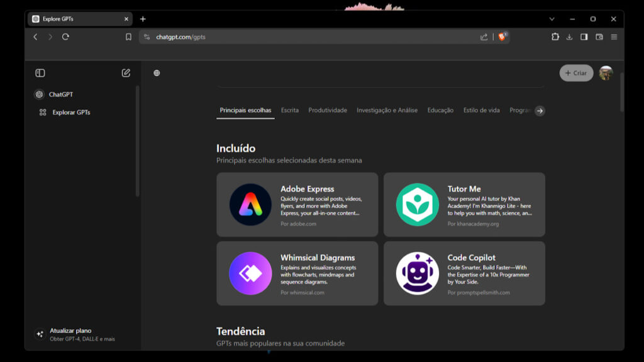Open the Adobe Express GPT card
Screen dimensions: 644x362
(x=297, y=204)
